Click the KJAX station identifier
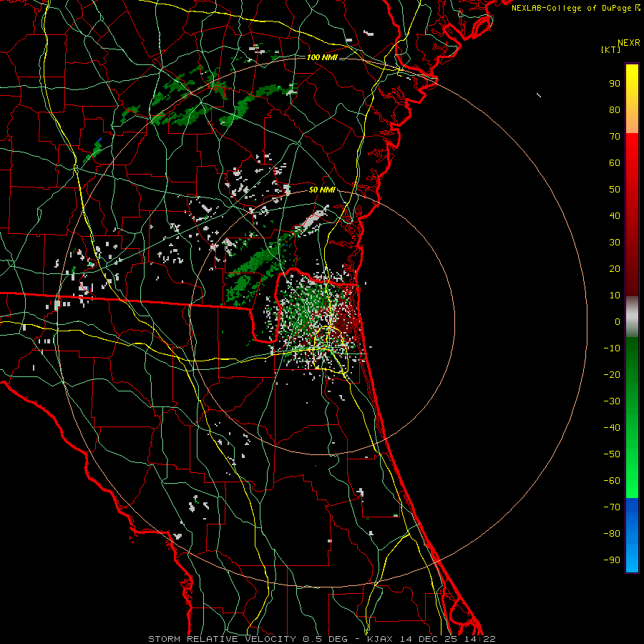 tap(380, 639)
